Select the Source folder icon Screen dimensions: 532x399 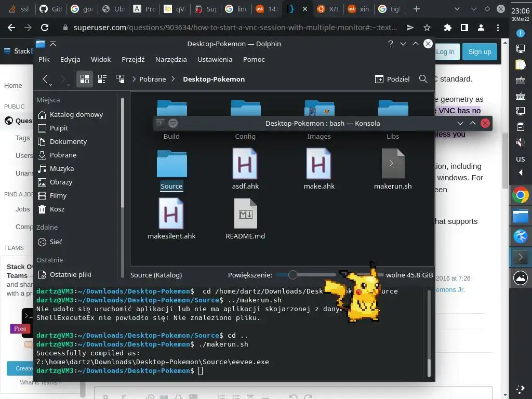pos(171,164)
